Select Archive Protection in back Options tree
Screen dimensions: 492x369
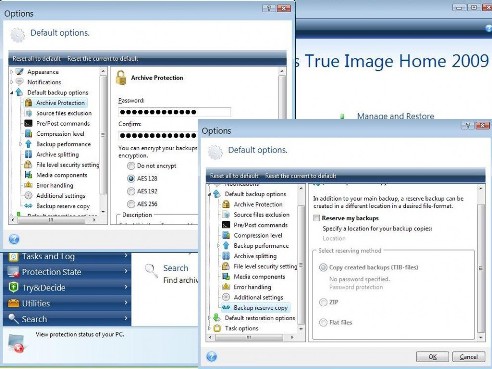click(x=60, y=103)
